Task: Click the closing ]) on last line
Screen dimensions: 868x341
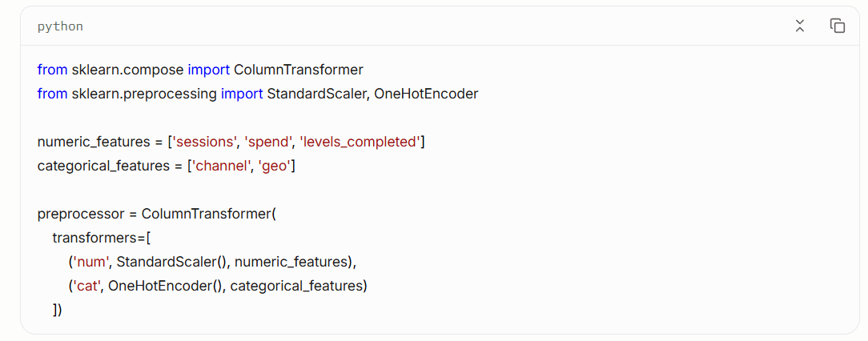Action: [58, 310]
